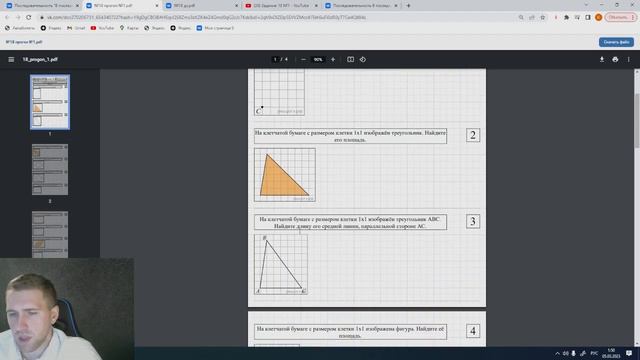Toggle the PDF sidebar menu icon

(x=11, y=60)
